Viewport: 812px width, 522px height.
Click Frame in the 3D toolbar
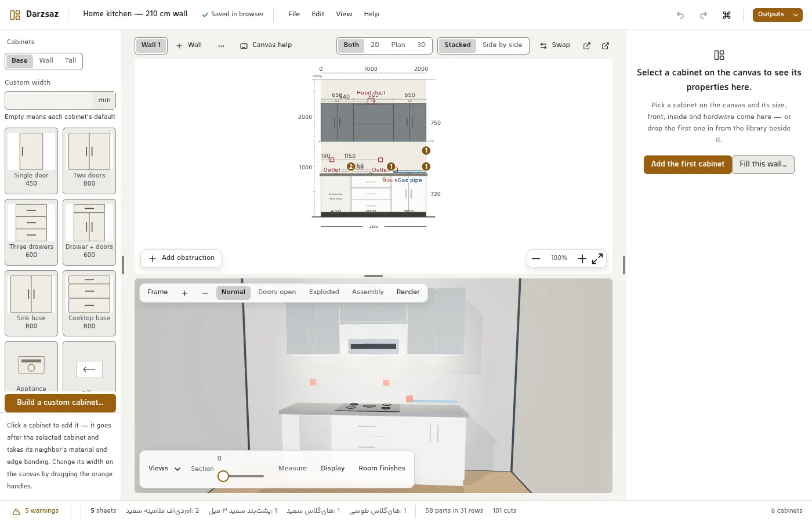pos(158,292)
